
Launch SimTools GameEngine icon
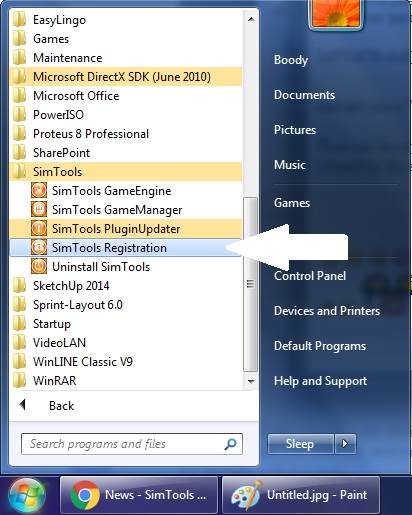click(x=39, y=190)
